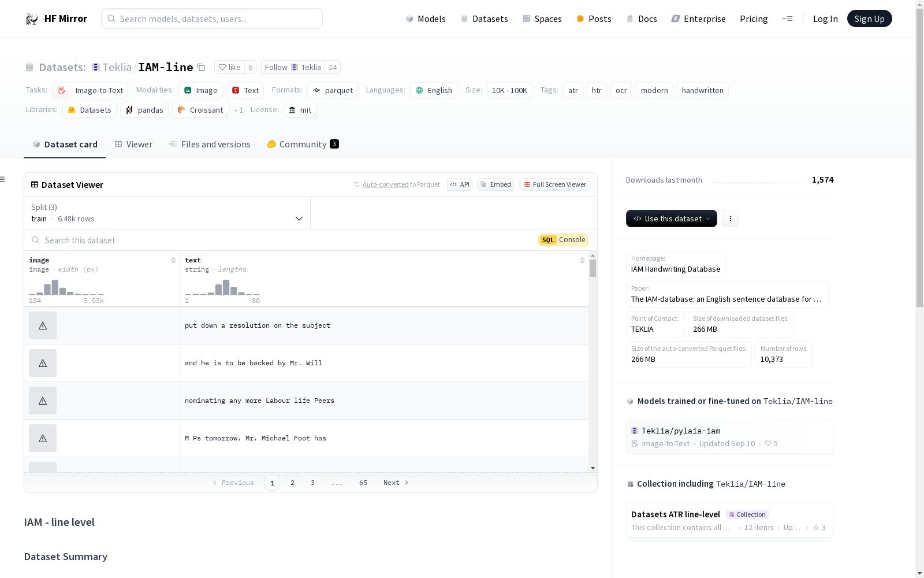Open the more navigation menu icon

787,18
